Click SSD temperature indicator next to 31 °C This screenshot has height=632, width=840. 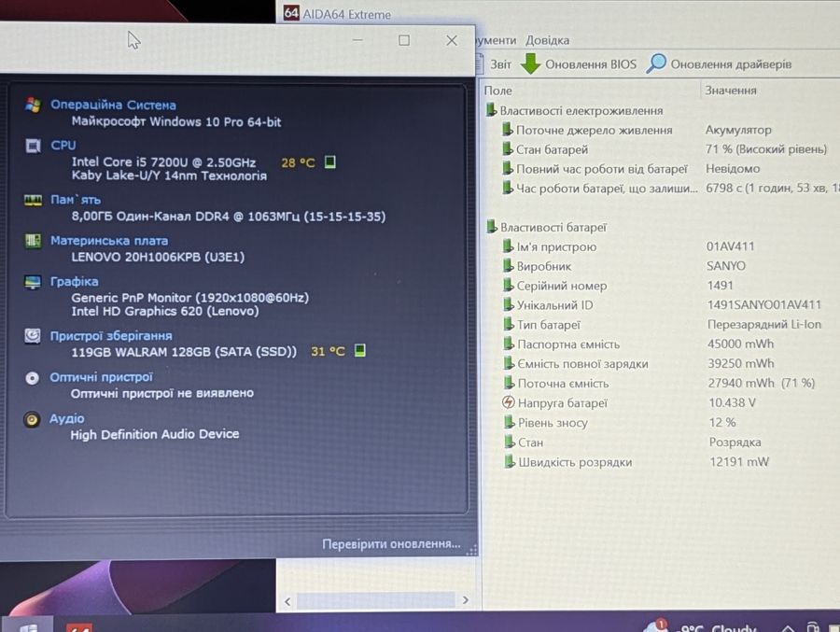tap(360, 351)
